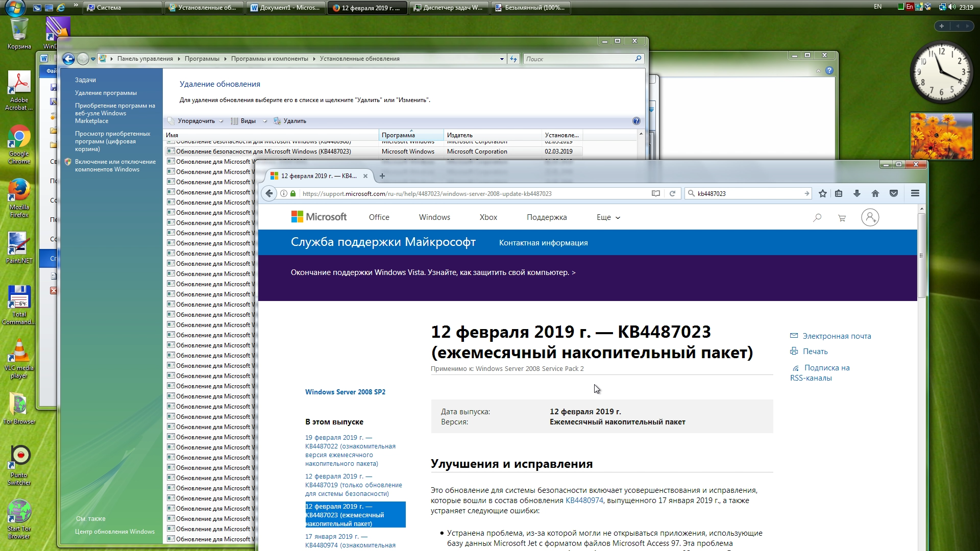Click help icon in Installed Updates toolbar

[x=636, y=121]
